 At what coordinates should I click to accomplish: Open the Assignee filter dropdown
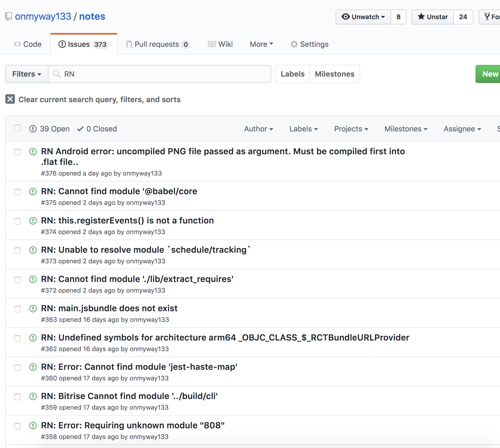point(462,129)
